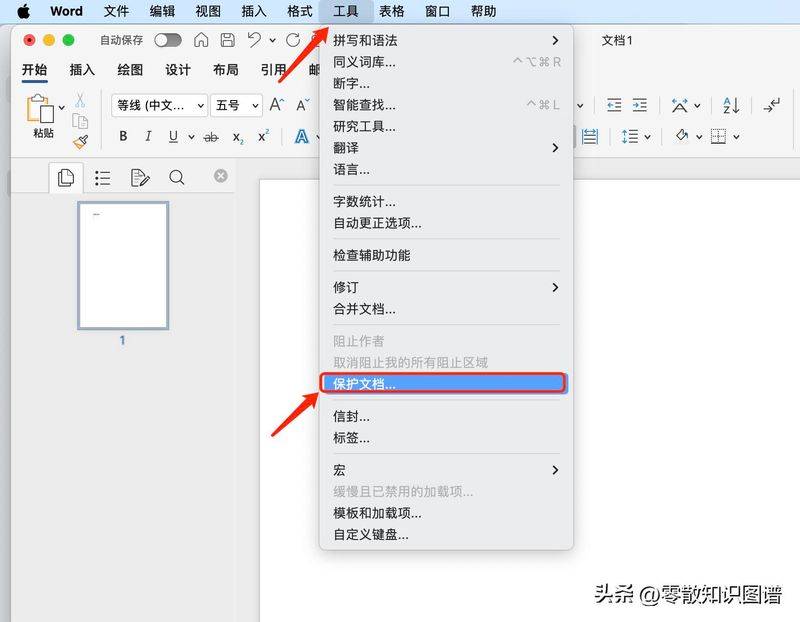The height and width of the screenshot is (622, 800).
Task: Switch to the 插入 ribbon tab
Action: pos(82,70)
